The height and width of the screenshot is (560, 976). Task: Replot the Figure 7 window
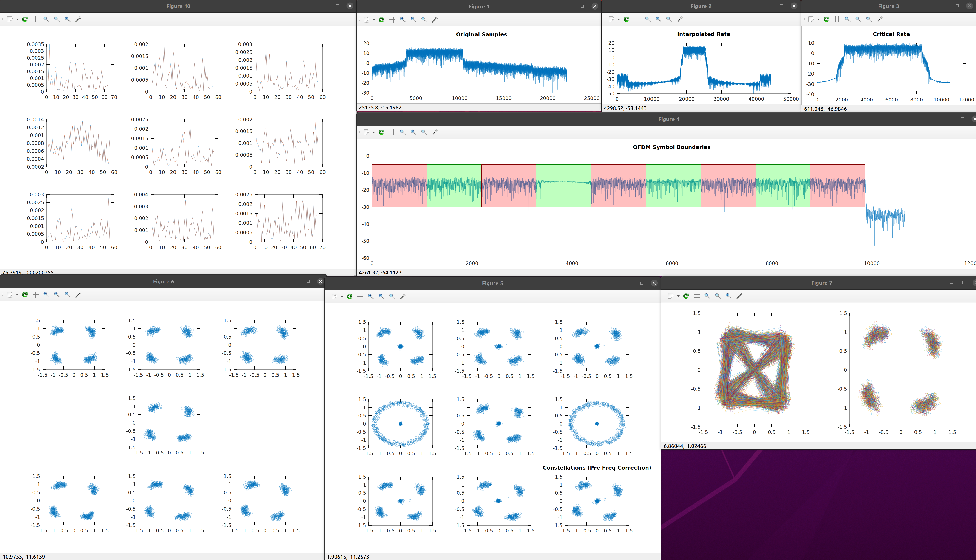tap(686, 296)
